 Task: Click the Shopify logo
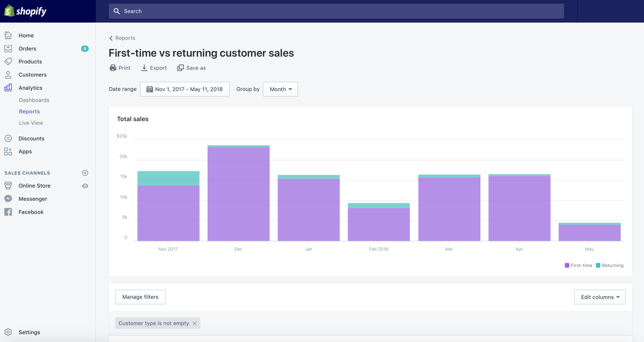pyautogui.click(x=25, y=11)
